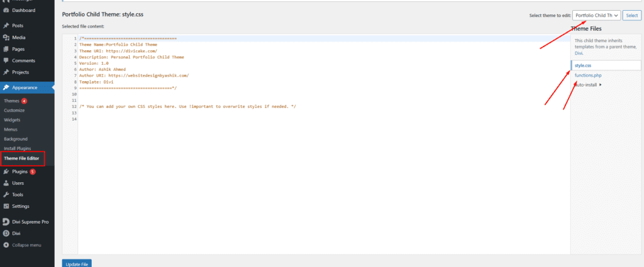Open the Select theme to edit dropdown
This screenshot has width=644, height=267.
tap(596, 15)
